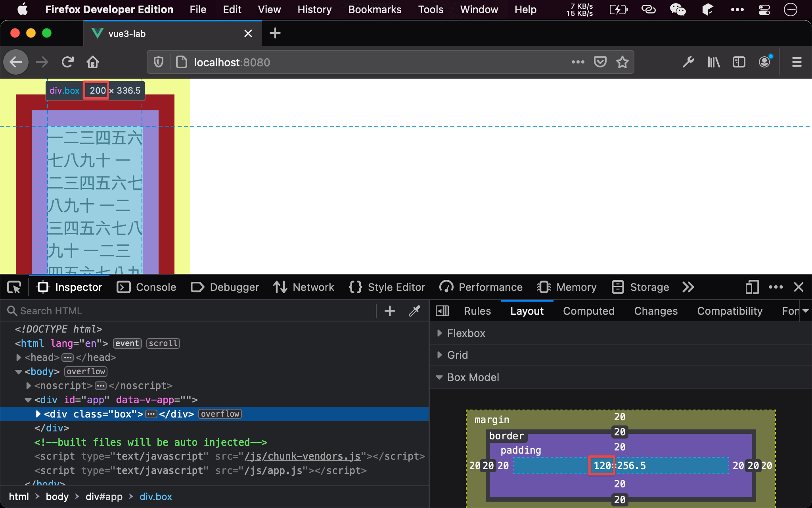
Task: Open the Bookmarks menu
Action: pos(375,10)
